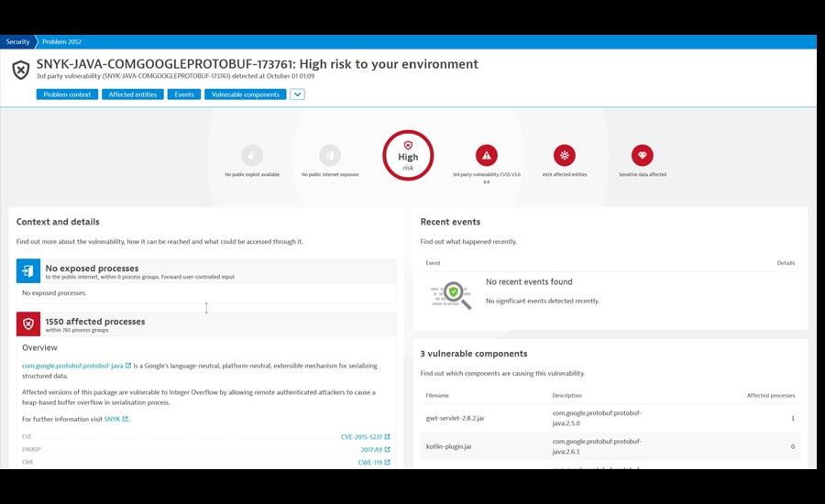Open the com.google.protobuf:protobuf-java link
Image resolution: width=825 pixels, height=504 pixels.
pos(72,366)
